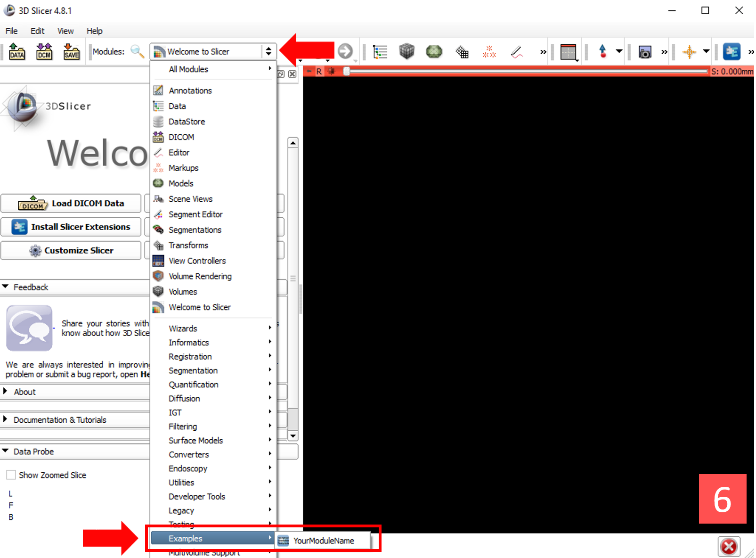Select Volume Rendering from the module list
This screenshot has width=756, height=558.
tap(213, 276)
